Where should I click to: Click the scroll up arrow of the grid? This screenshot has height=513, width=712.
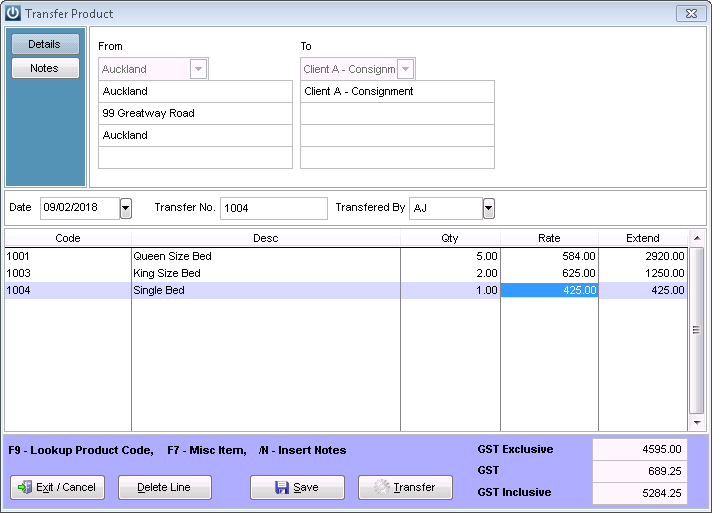[x=697, y=238]
